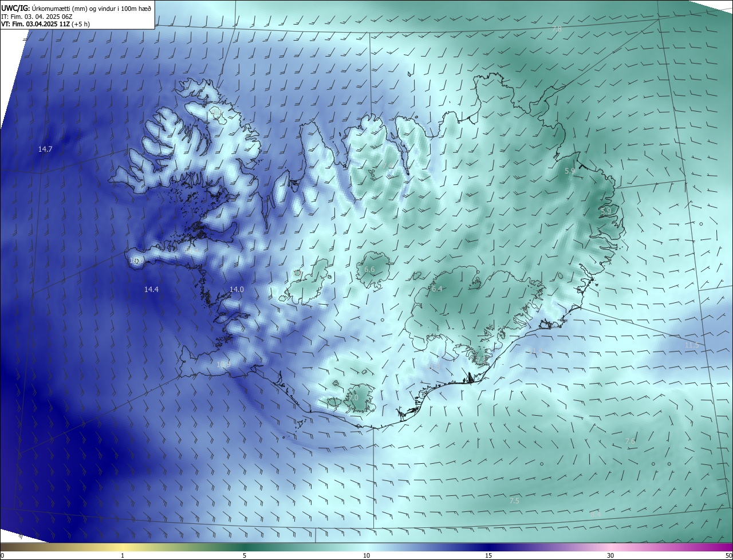Click the colorbar tick label '1'

coord(123,556)
